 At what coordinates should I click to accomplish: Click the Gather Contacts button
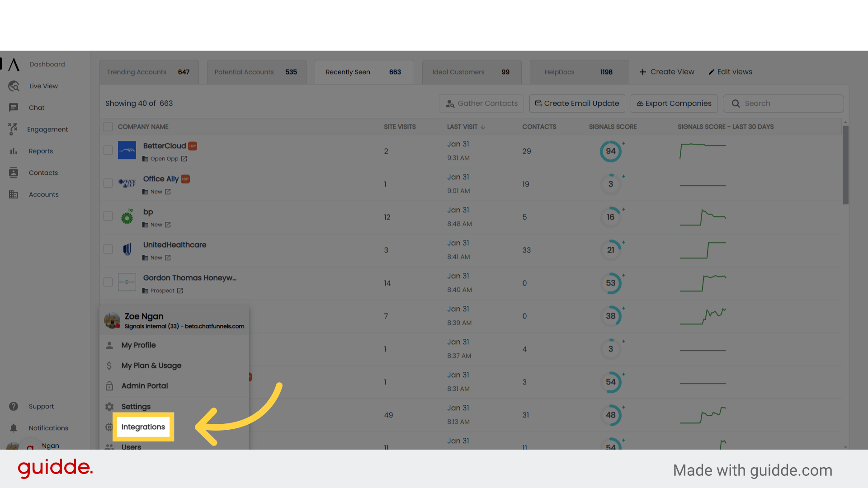pyautogui.click(x=481, y=103)
